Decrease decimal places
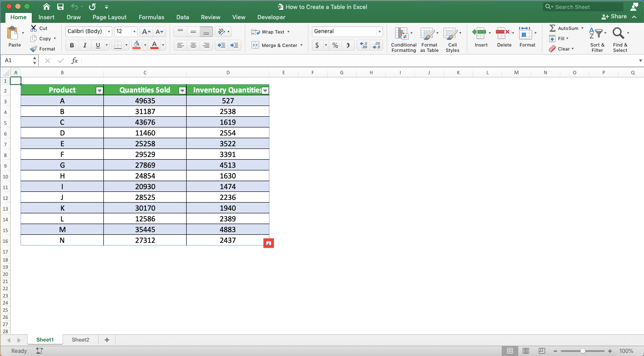Image resolution: width=644 pixels, height=356 pixels. click(x=377, y=45)
